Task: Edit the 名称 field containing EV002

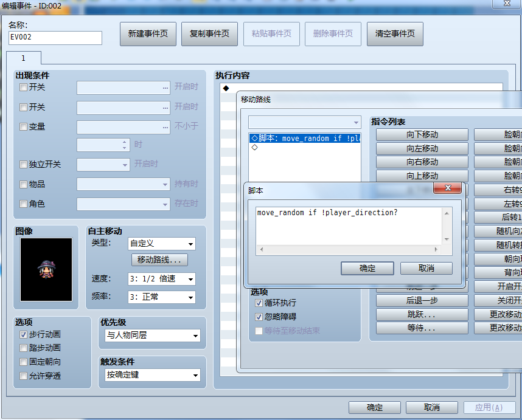Action: (x=55, y=38)
